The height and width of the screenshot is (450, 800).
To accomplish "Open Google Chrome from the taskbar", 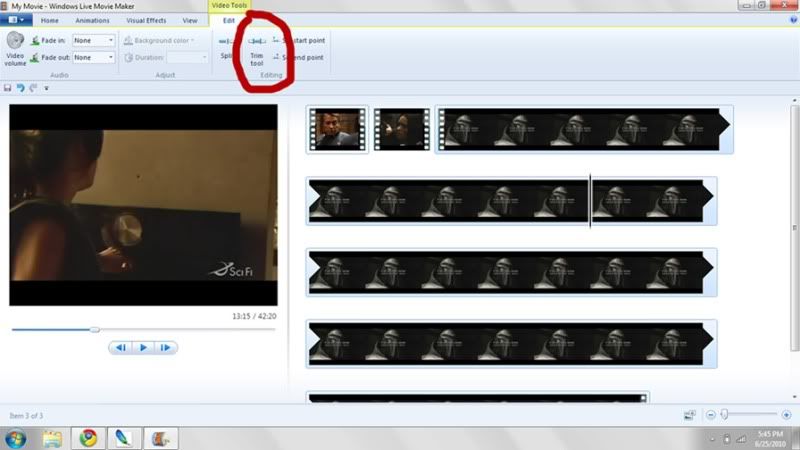I will tap(88, 437).
